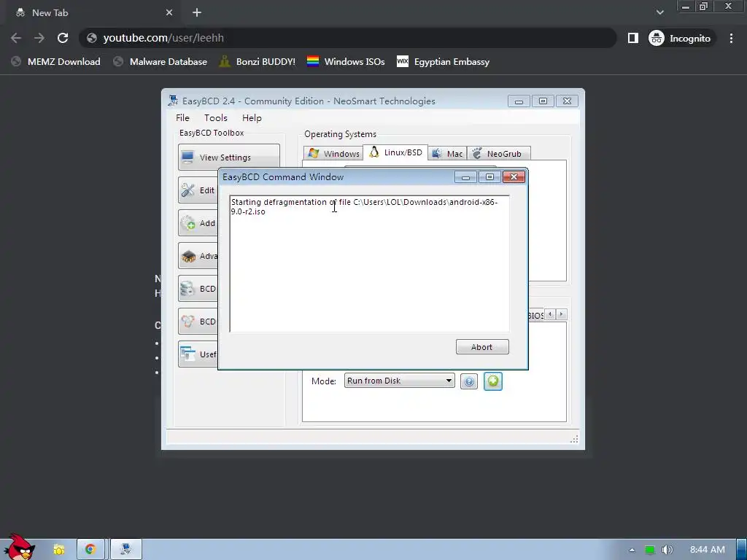
Task: Abort the defragmentation in Command Window
Action: [482, 347]
